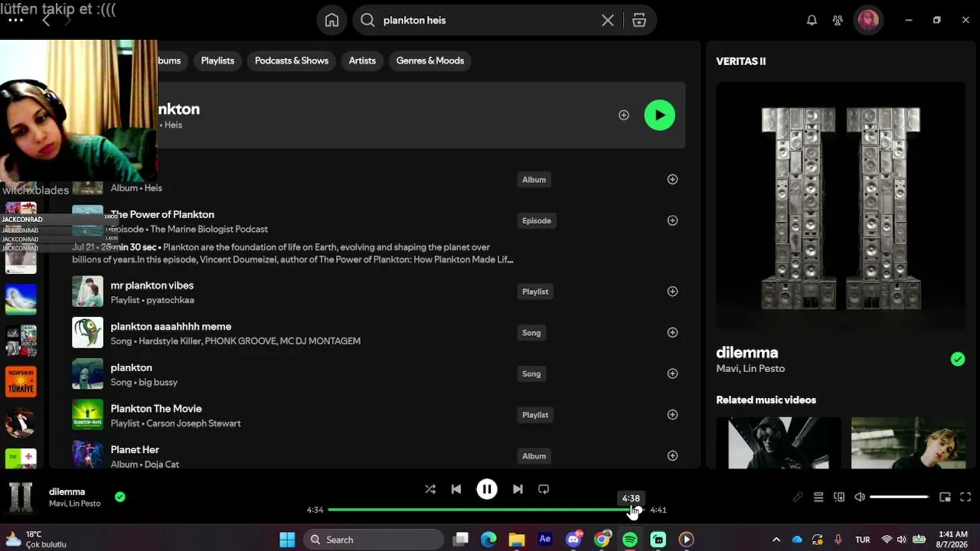The height and width of the screenshot is (551, 980).
Task: Toggle shuffle playback
Action: (430, 489)
